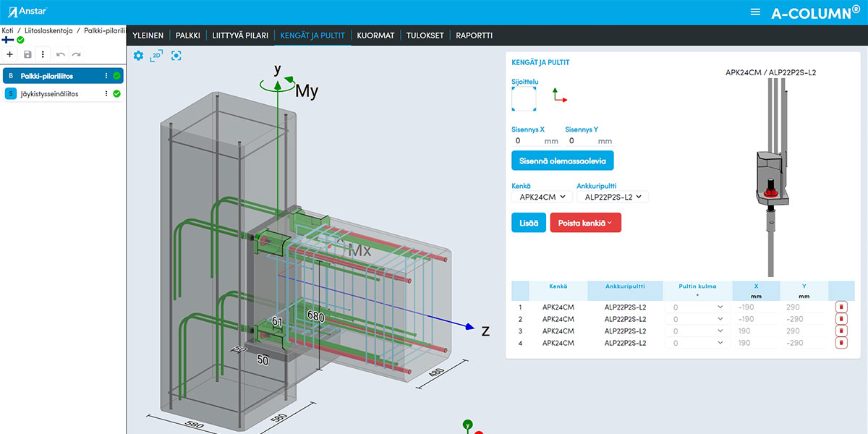868x434 pixels.
Task: Click the Mx moment label in the 3D view
Action: (x=359, y=251)
